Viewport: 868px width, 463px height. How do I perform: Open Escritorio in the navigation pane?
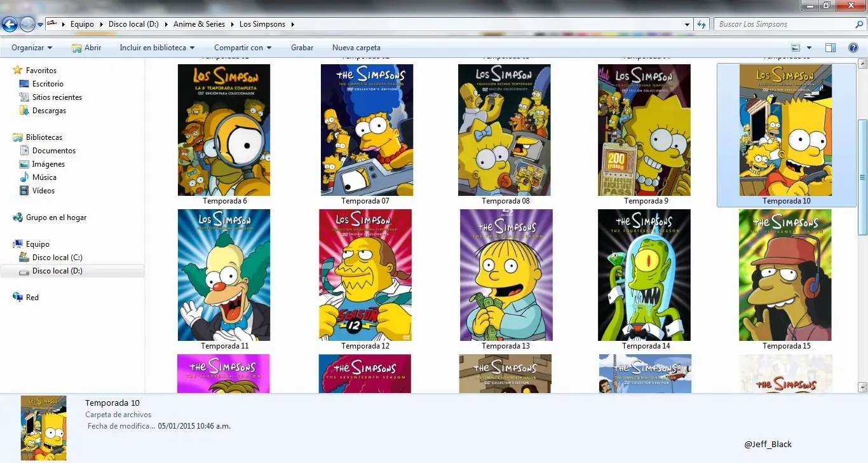[x=48, y=84]
